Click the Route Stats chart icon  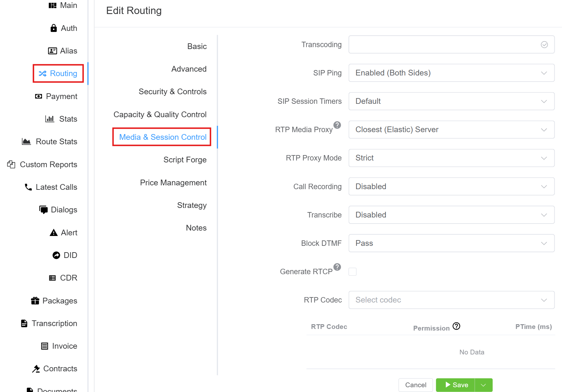click(x=26, y=141)
